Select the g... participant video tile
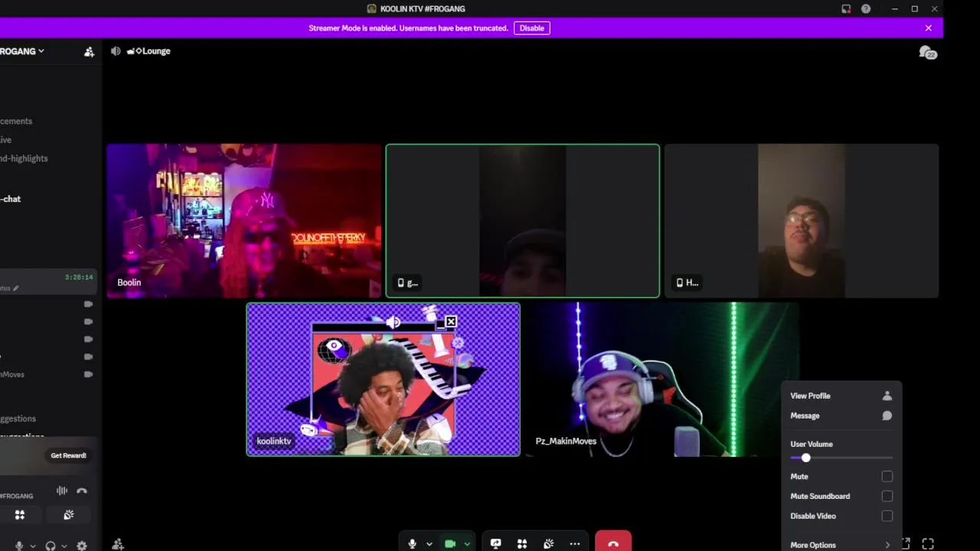Viewport: 980px width, 551px height. (x=522, y=220)
